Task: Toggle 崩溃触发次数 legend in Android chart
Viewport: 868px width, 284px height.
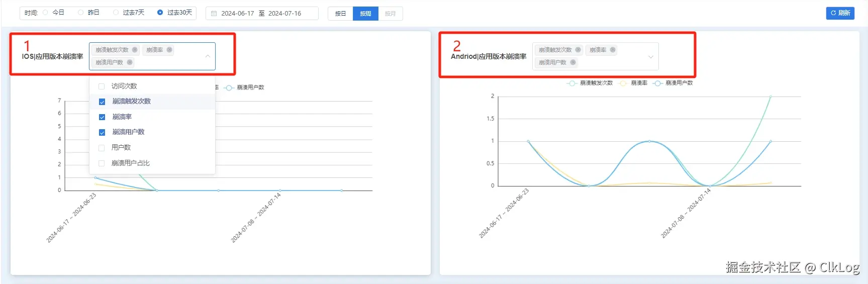Action: (590, 83)
